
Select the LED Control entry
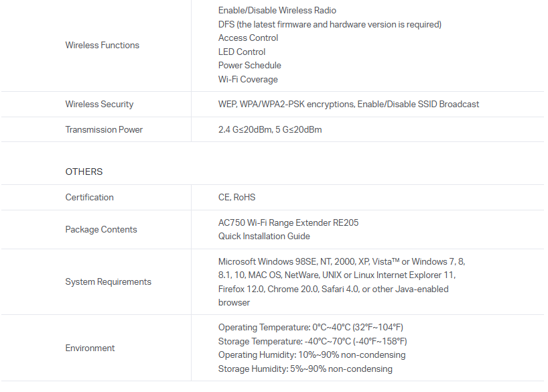point(241,52)
